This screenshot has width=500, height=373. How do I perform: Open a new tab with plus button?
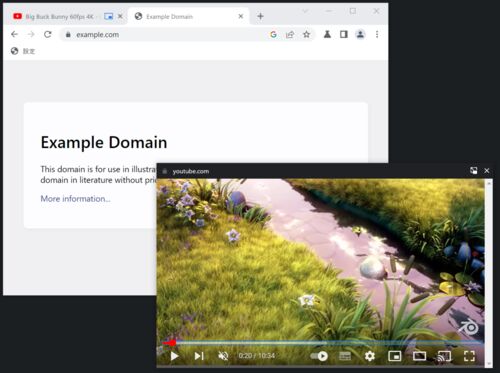260,16
